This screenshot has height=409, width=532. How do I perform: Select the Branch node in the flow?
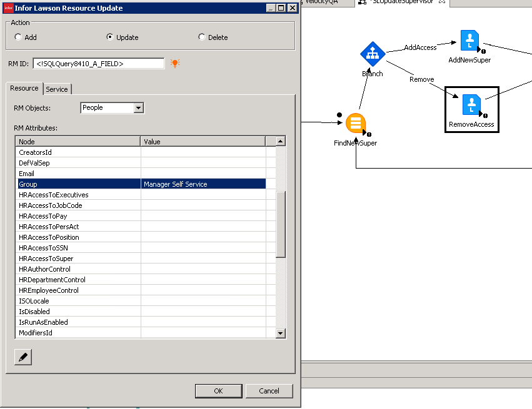click(373, 54)
